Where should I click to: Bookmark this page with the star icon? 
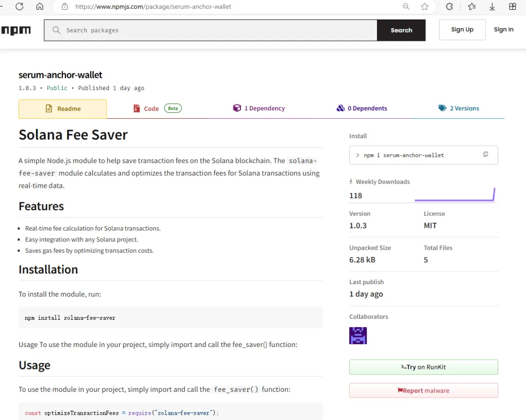click(425, 6)
